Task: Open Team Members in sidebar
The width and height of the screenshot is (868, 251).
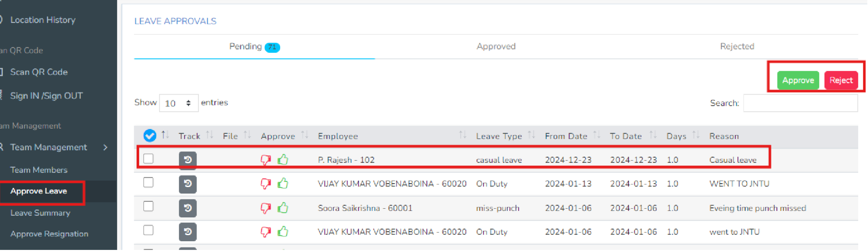Action: 39,170
